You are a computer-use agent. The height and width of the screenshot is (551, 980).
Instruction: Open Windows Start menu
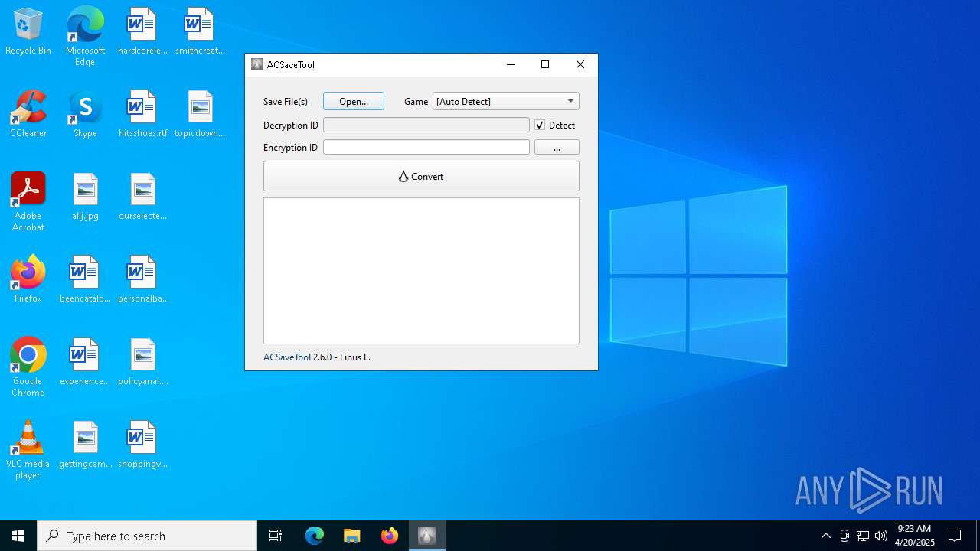tap(18, 536)
